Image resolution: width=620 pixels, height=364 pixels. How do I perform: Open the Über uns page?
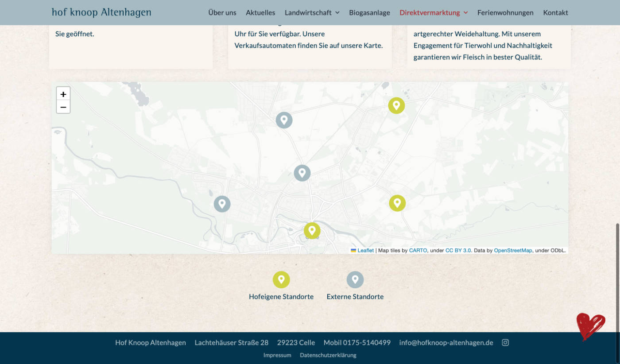click(222, 12)
